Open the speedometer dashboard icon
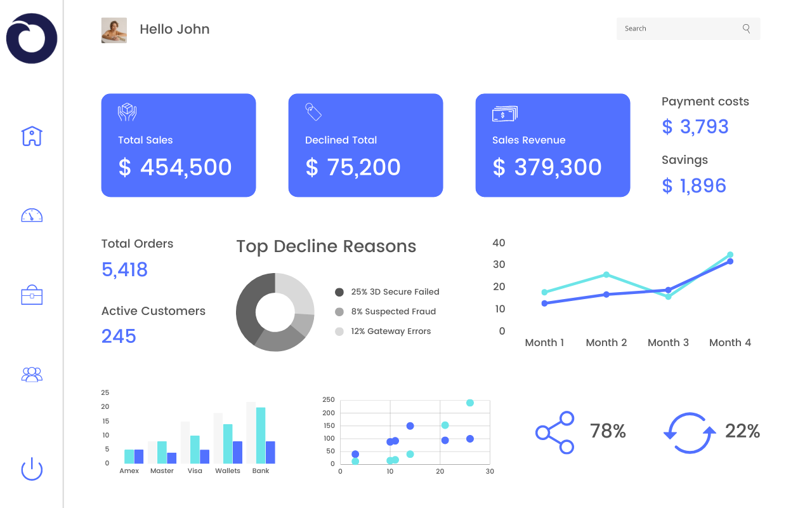Viewport: 812px width, 508px height. pyautogui.click(x=32, y=215)
